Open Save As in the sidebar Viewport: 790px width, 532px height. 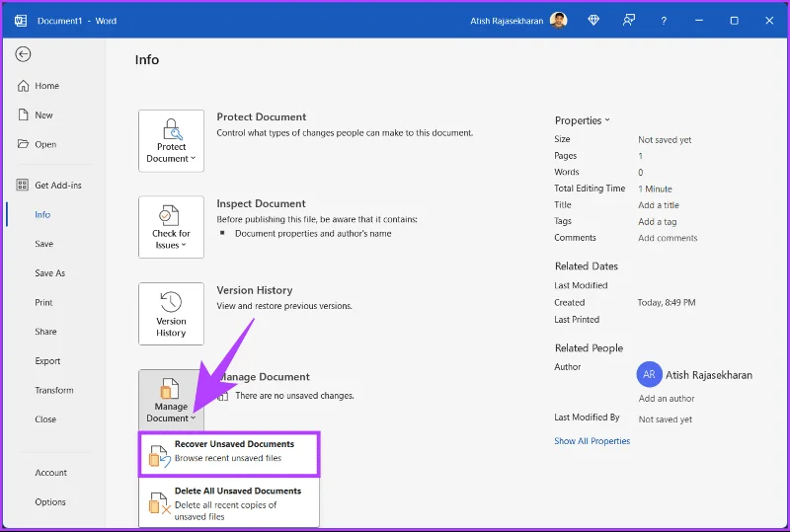click(x=50, y=273)
